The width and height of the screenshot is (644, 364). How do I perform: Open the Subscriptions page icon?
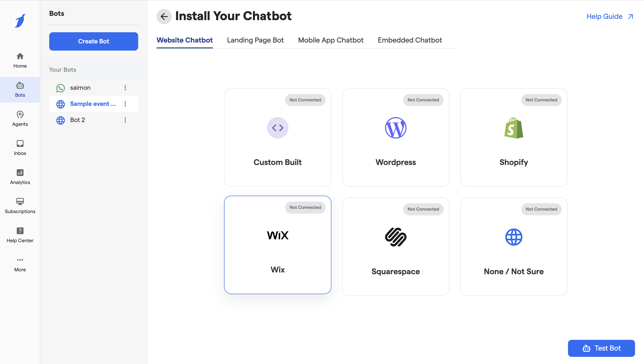pyautogui.click(x=20, y=201)
